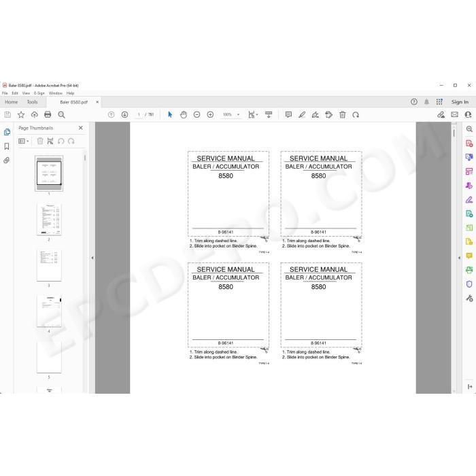This screenshot has height=476, width=476.
Task: Rotate thumbnail pages counterclockwise
Action: 61,141
